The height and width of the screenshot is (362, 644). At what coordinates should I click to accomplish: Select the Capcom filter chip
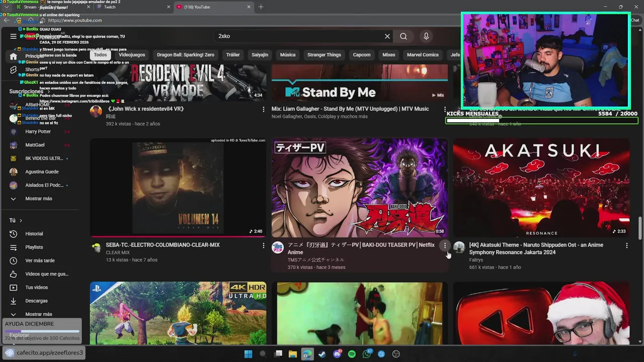(x=362, y=55)
